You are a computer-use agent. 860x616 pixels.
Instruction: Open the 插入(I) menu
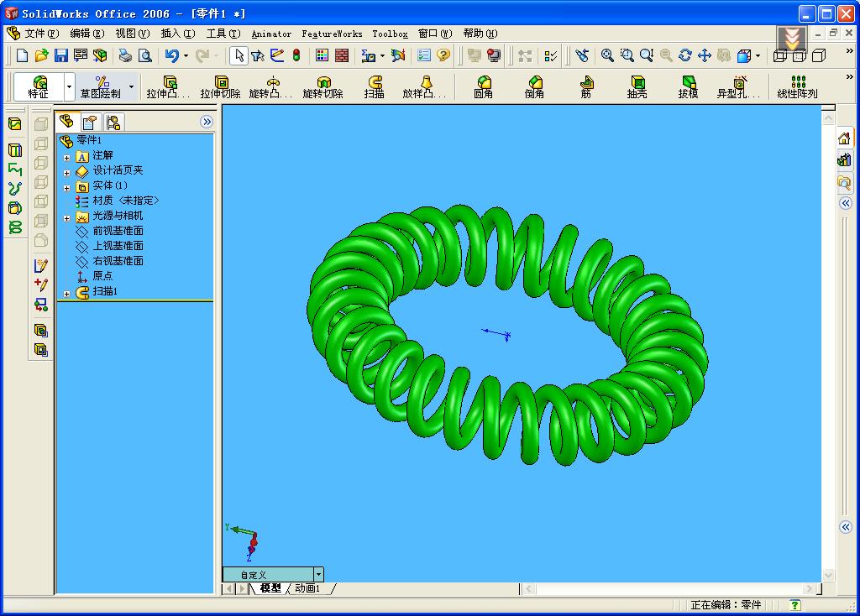[178, 34]
